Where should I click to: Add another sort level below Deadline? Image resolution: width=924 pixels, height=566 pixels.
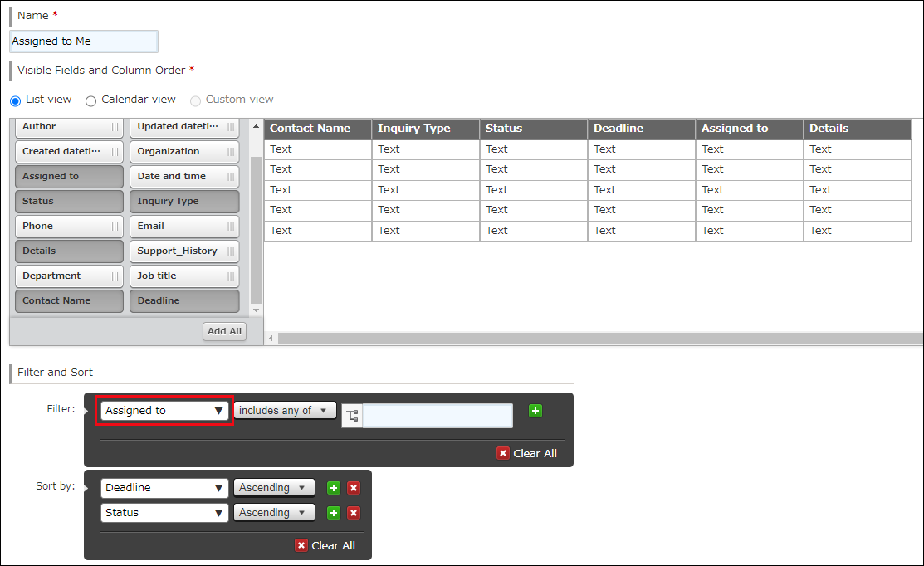[333, 488]
